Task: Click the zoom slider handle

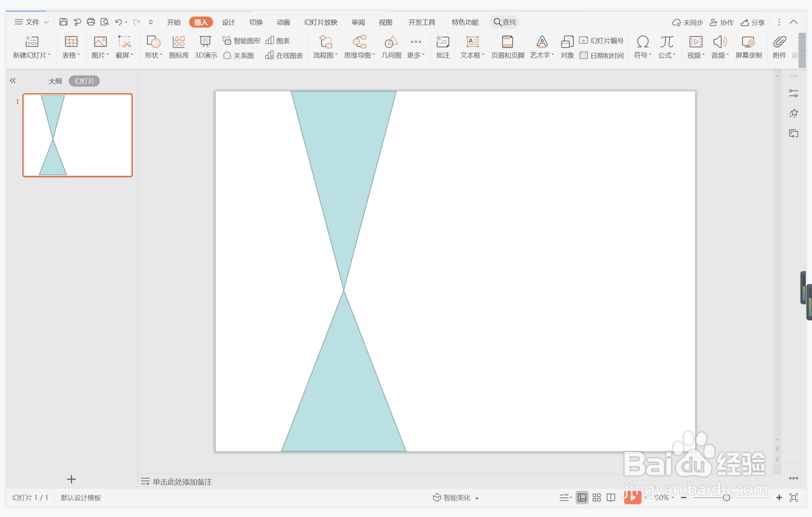Action: [726, 497]
